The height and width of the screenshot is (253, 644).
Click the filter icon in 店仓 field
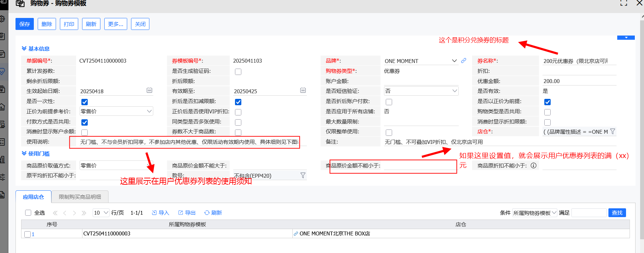click(613, 131)
